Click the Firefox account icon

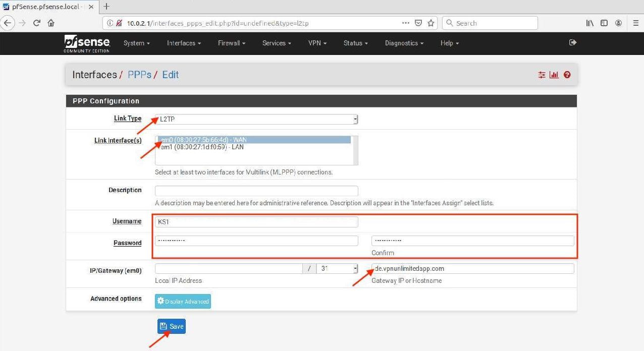618,23
